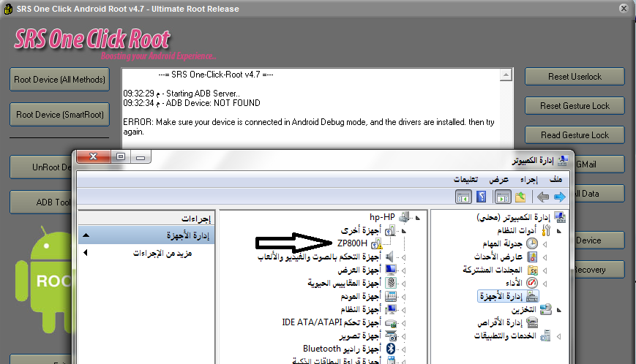636x364 pixels.
Task: Click the blue forward arrow toolbar icon
Action: (x=559, y=197)
